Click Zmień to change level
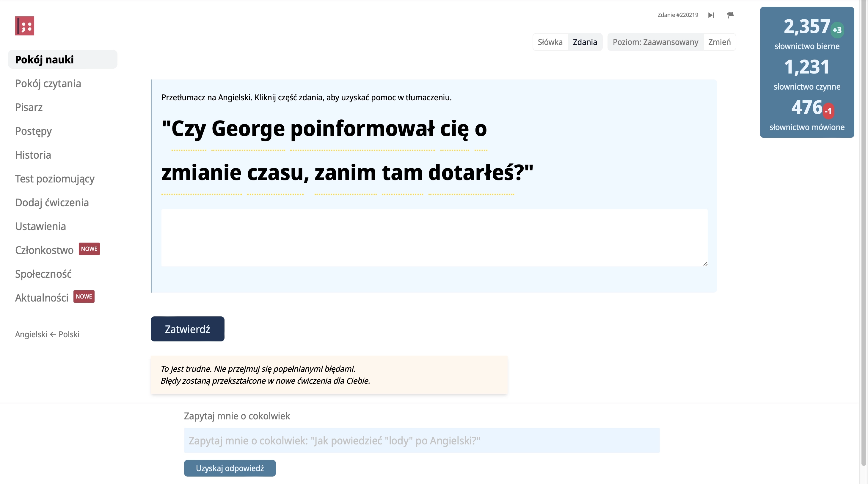The height and width of the screenshot is (484, 868). click(719, 42)
